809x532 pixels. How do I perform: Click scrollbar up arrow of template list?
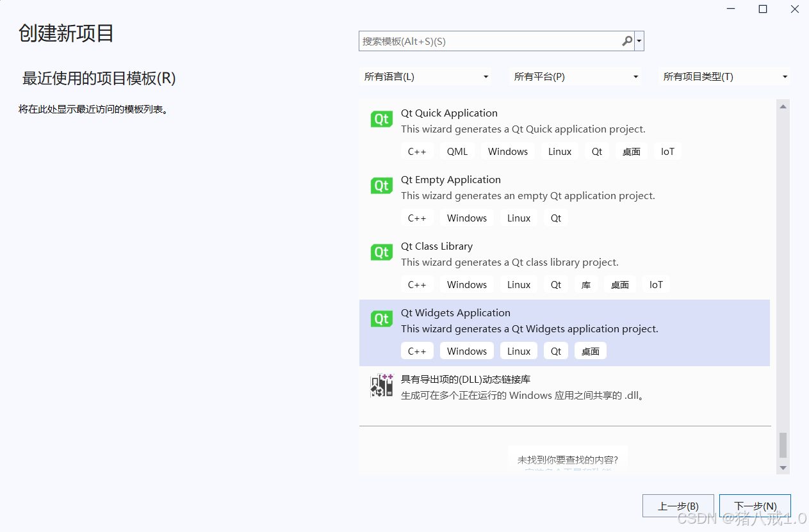783,107
